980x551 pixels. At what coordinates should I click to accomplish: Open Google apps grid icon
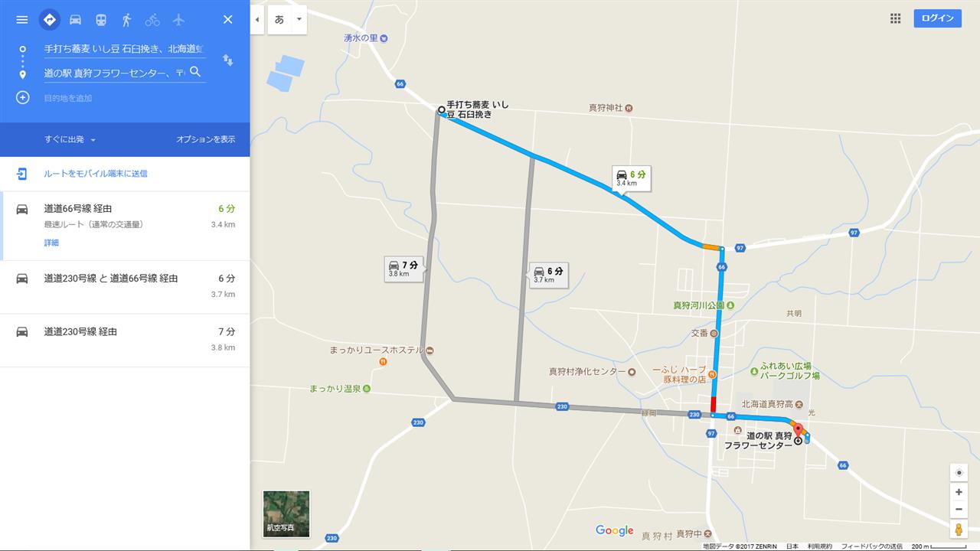click(x=895, y=18)
